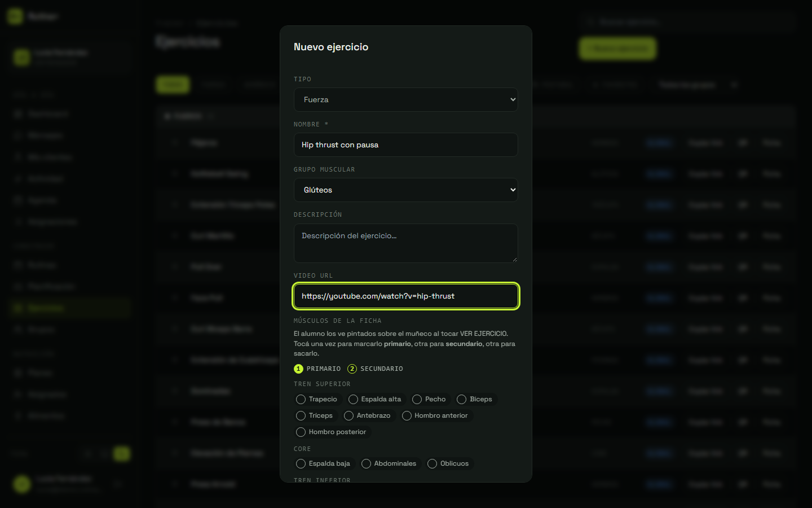
Task: Click the Nombre field containing Hip thrust con pausa
Action: coord(406,144)
